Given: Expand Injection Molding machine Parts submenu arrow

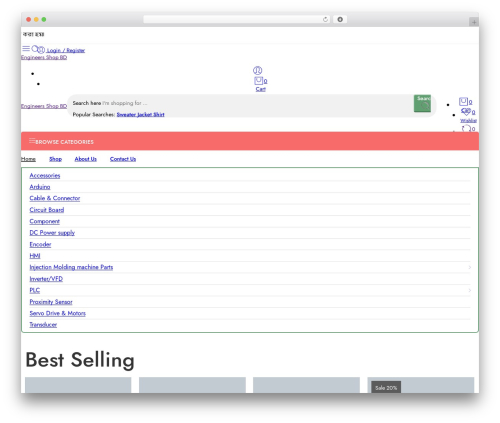Looking at the screenshot, I should pyautogui.click(x=469, y=267).
